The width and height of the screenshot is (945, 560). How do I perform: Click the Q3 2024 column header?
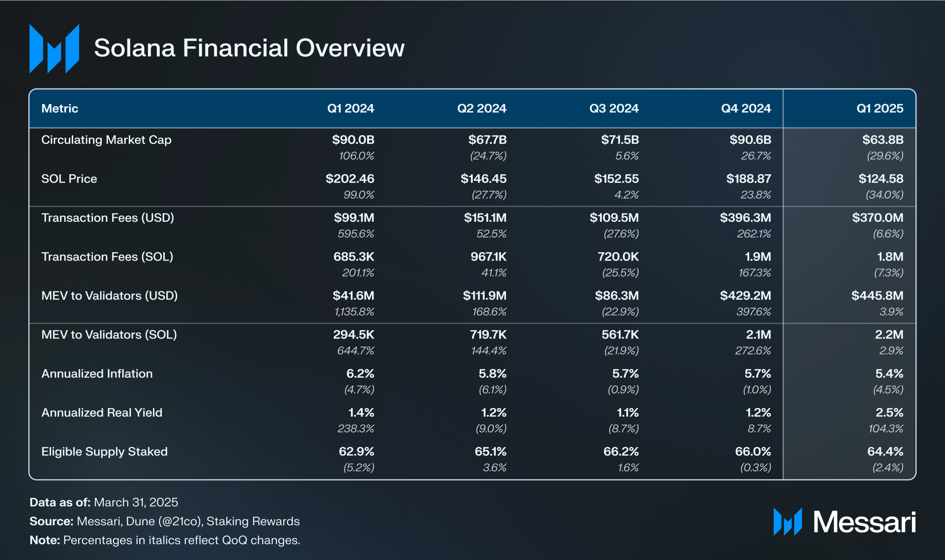(614, 108)
